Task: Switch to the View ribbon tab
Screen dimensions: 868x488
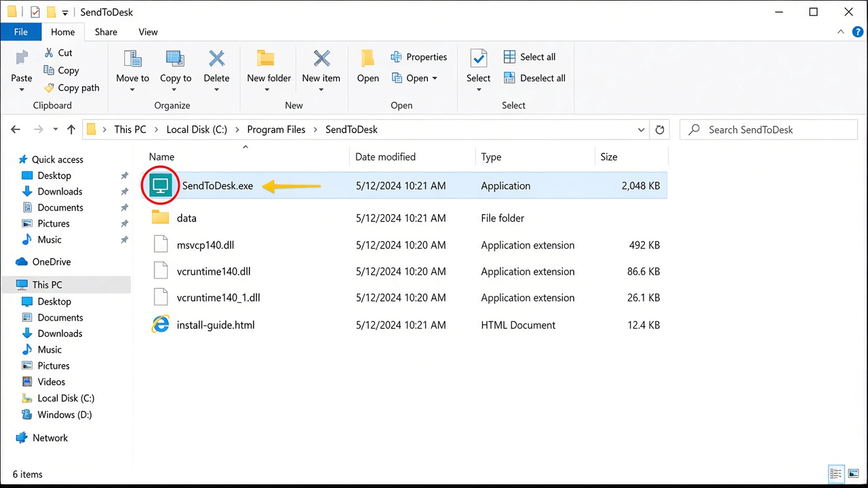Action: pyautogui.click(x=148, y=32)
